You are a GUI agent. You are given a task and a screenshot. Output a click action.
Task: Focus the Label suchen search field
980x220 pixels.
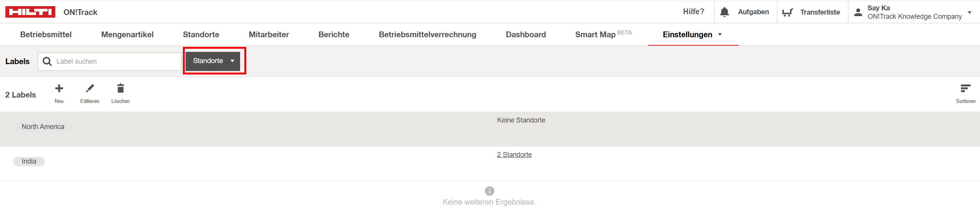pos(109,61)
